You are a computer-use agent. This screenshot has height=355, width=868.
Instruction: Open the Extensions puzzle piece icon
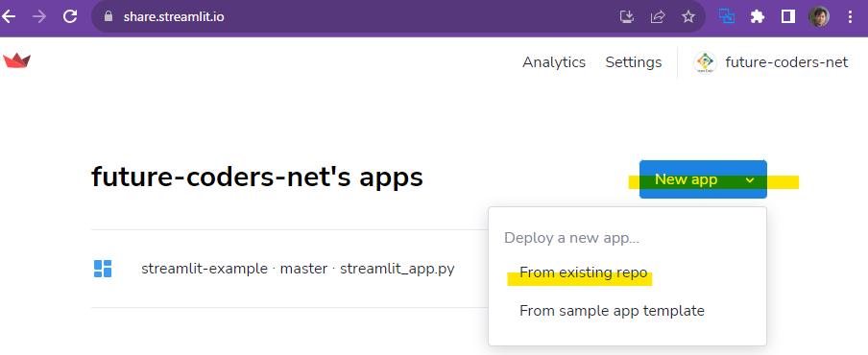pos(758,17)
